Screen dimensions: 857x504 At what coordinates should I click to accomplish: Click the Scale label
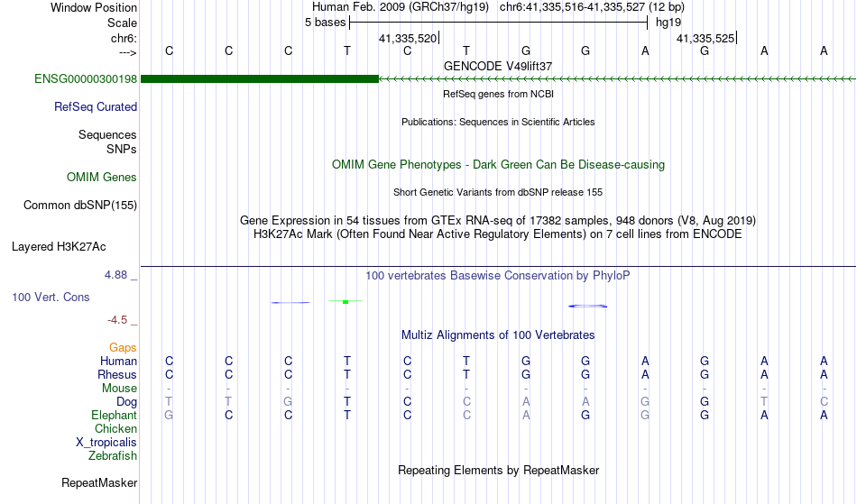[x=123, y=23]
